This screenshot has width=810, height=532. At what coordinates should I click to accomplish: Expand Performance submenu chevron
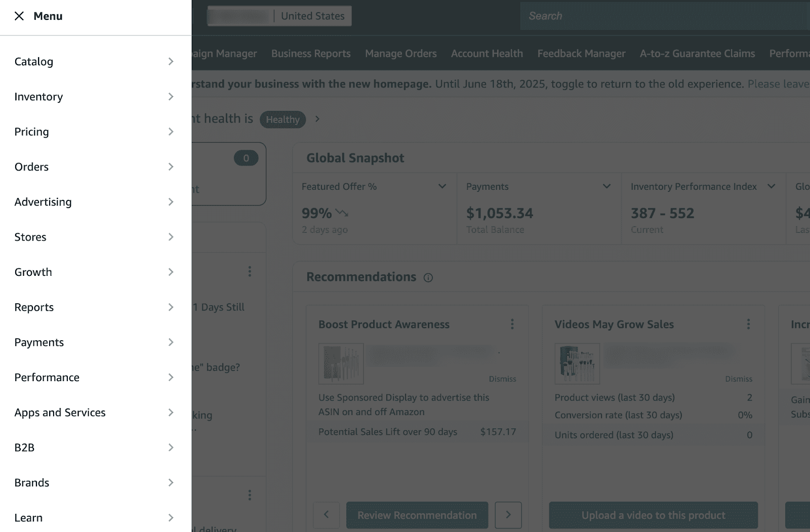click(x=171, y=378)
